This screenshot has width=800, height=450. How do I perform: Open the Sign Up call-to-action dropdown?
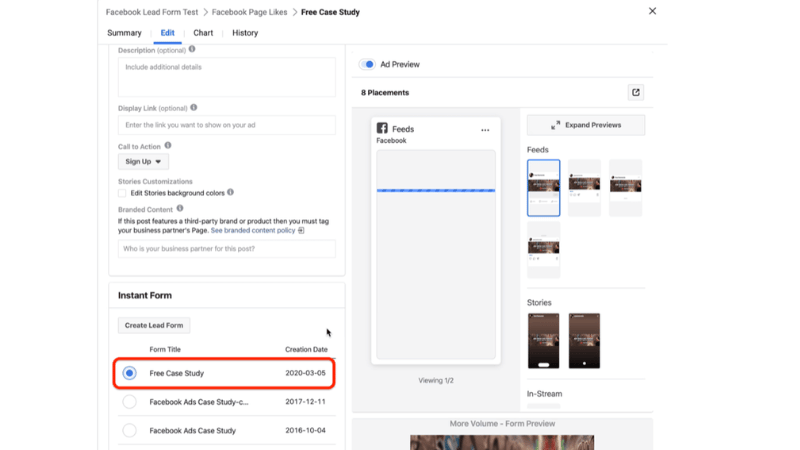143,162
